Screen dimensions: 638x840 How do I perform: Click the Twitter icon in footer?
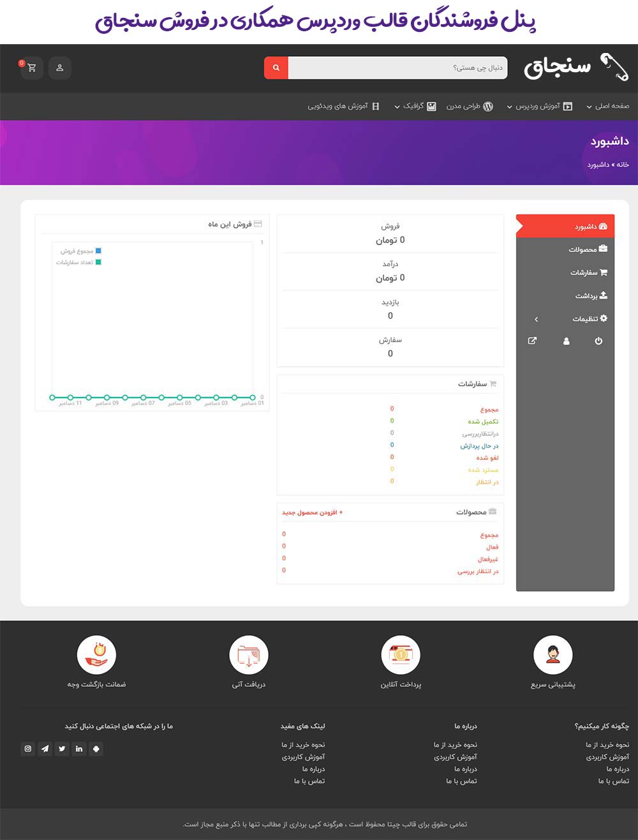coord(62,749)
